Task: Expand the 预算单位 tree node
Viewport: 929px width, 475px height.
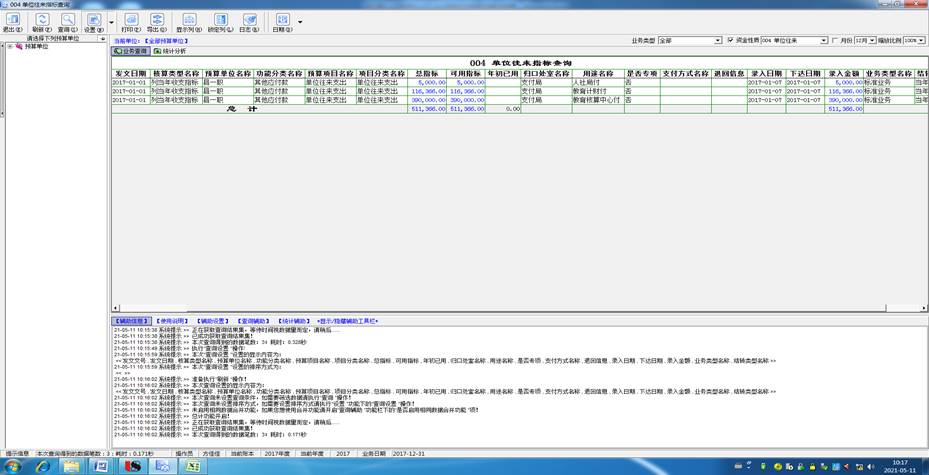Action: point(10,46)
